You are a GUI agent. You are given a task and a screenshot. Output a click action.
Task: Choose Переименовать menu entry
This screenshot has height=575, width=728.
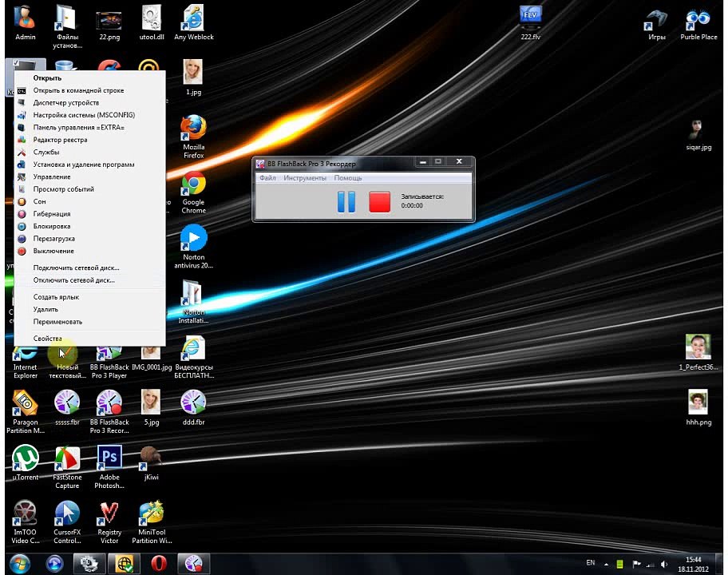coord(89,322)
